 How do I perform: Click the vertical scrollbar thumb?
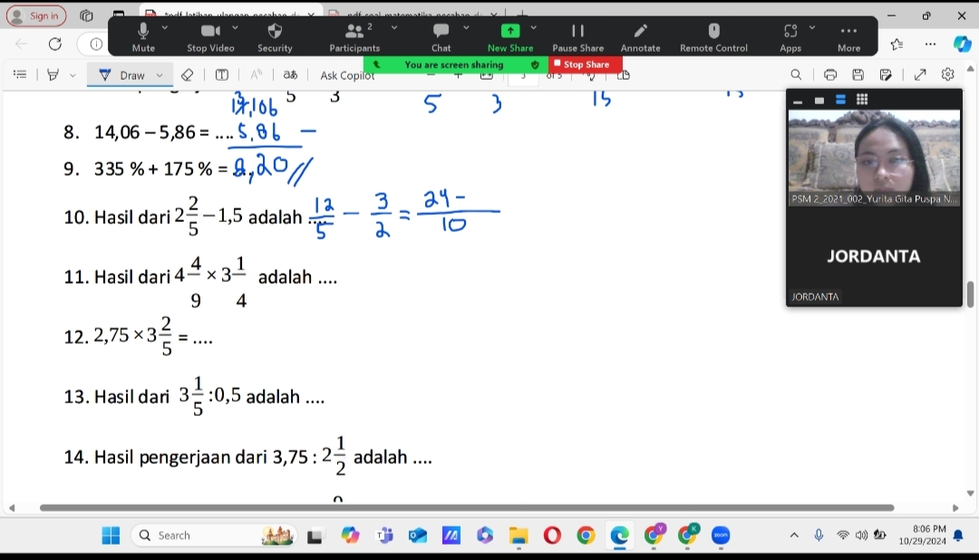pyautogui.click(x=970, y=294)
